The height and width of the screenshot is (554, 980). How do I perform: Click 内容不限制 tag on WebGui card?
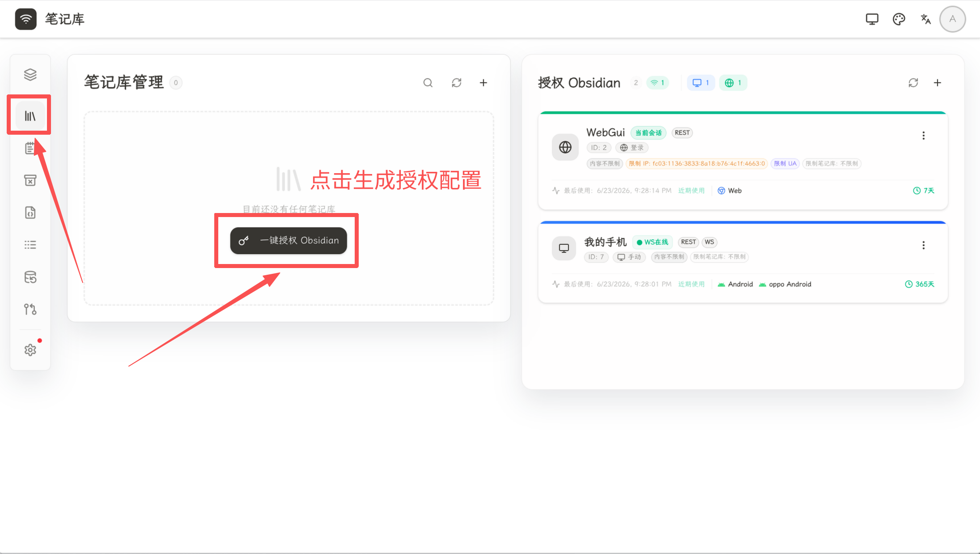tap(605, 164)
